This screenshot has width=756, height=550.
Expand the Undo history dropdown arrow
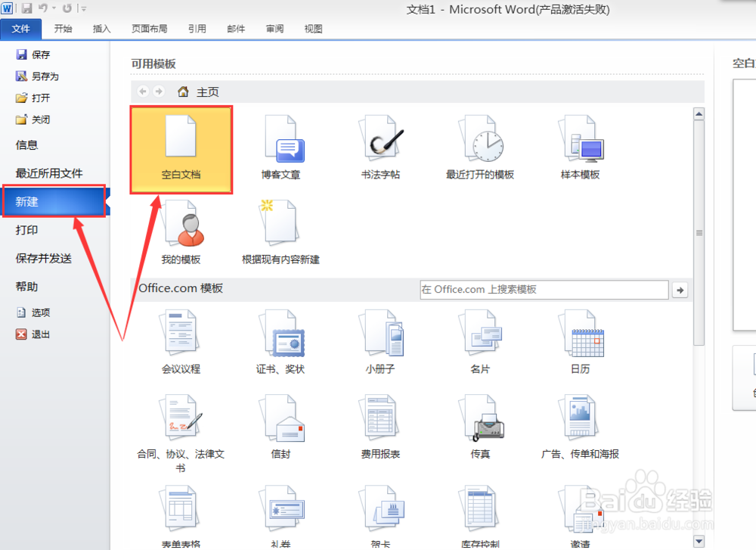[54, 8]
